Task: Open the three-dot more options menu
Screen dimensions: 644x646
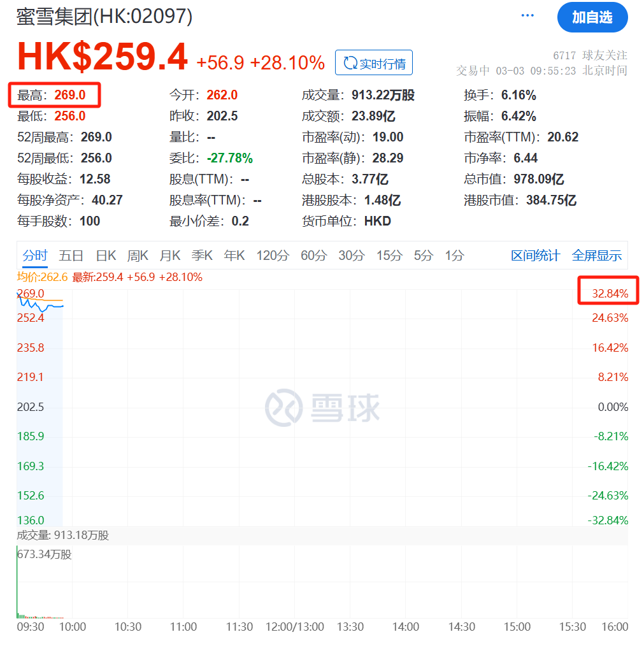Action: (527, 16)
